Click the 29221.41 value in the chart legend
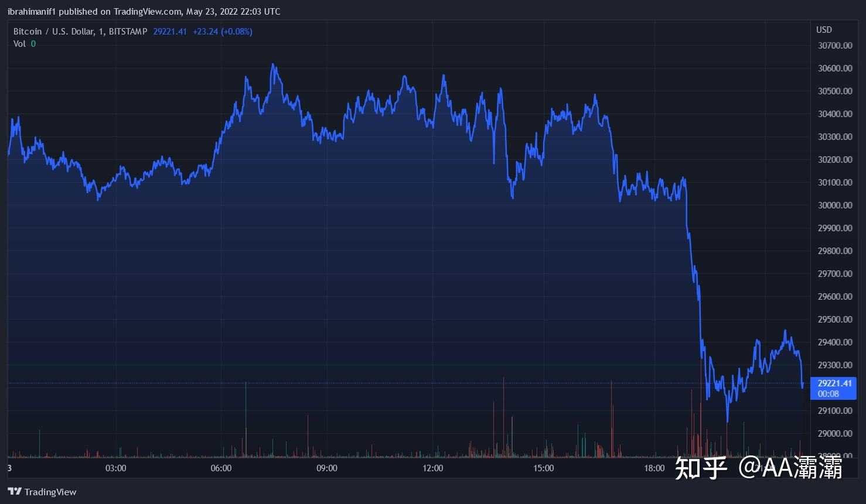 [170, 32]
